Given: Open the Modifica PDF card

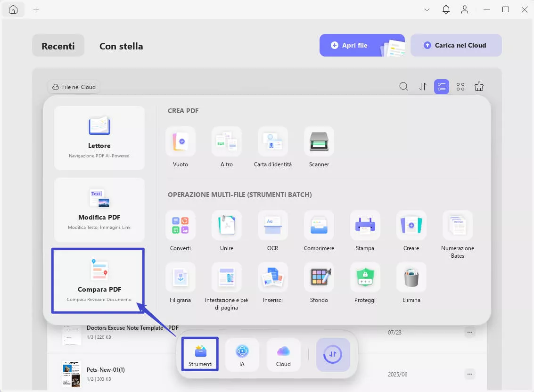Looking at the screenshot, I should point(99,210).
